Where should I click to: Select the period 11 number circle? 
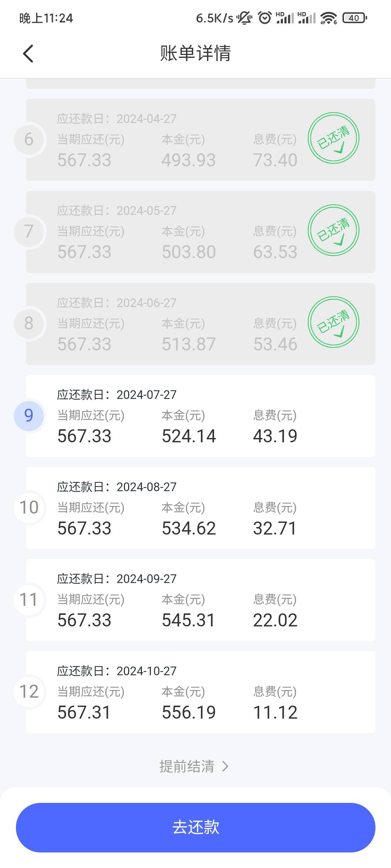(29, 600)
